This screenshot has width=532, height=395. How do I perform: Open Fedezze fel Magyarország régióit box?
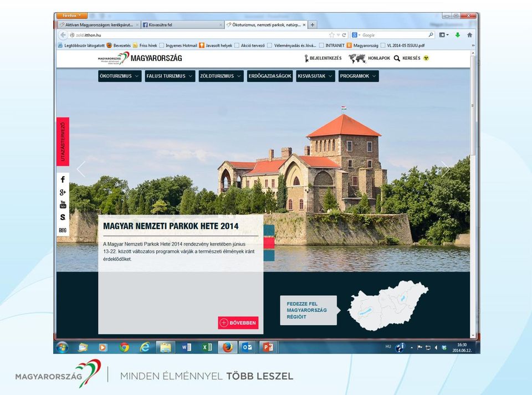pos(309,310)
